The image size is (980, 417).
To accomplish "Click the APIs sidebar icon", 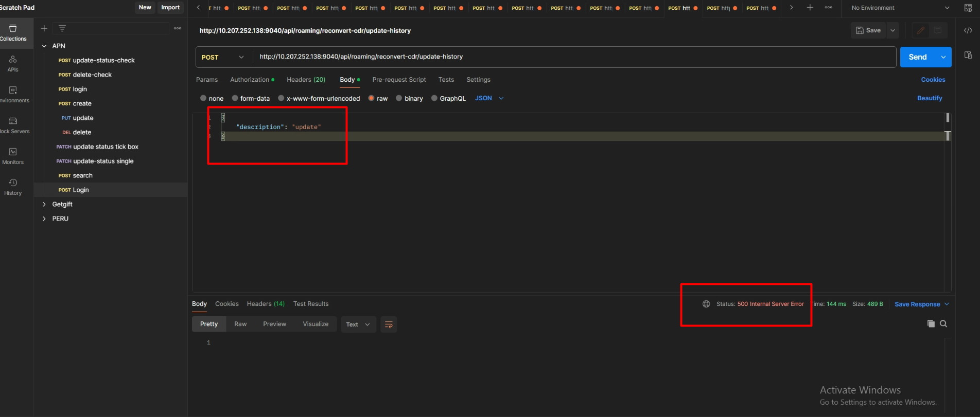I will click(13, 63).
